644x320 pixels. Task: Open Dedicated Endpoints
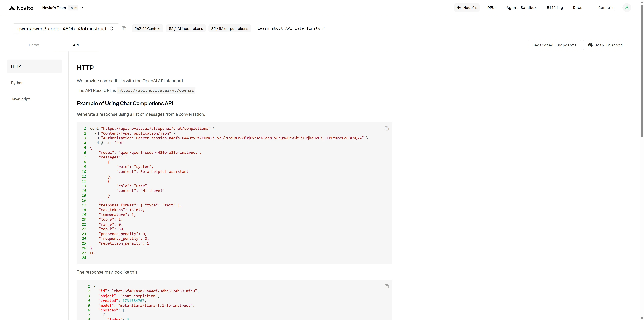tap(554, 45)
